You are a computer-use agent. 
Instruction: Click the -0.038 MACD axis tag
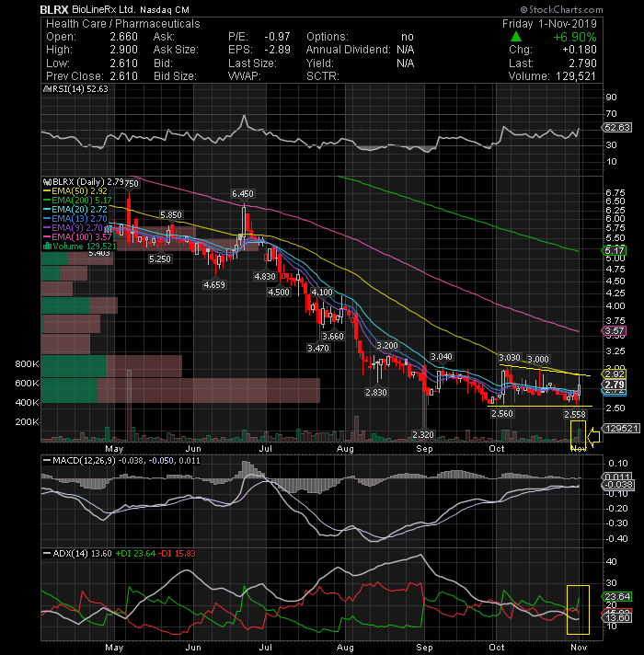pos(617,485)
